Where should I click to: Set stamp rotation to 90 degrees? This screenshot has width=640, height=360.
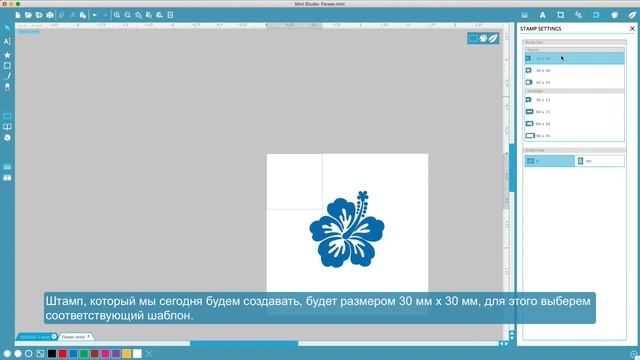coord(599,161)
